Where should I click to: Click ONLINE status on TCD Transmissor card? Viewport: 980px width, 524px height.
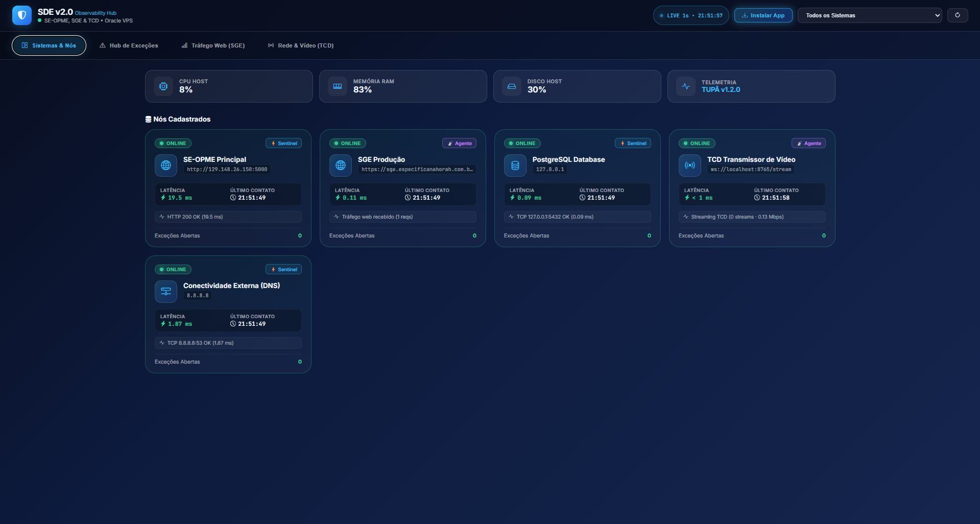(697, 144)
